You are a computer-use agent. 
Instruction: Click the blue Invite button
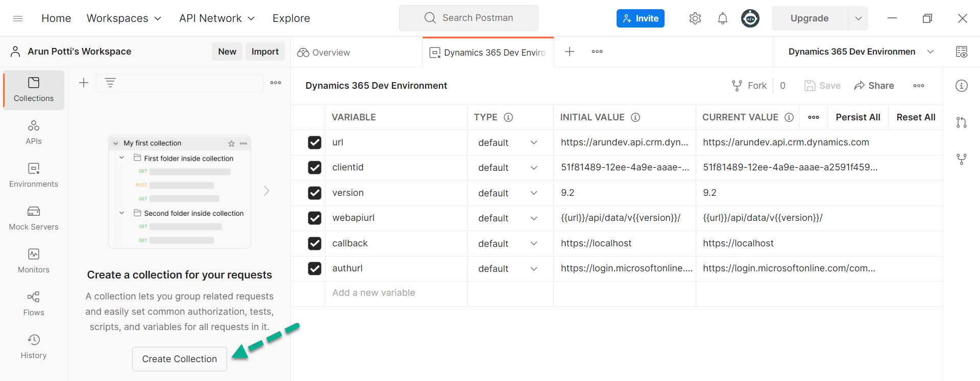pyautogui.click(x=641, y=18)
